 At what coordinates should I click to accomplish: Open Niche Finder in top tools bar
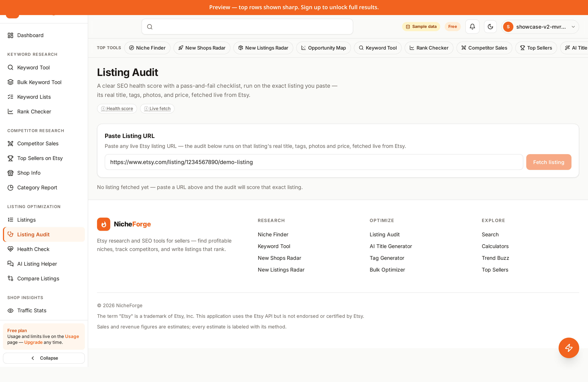tap(148, 48)
